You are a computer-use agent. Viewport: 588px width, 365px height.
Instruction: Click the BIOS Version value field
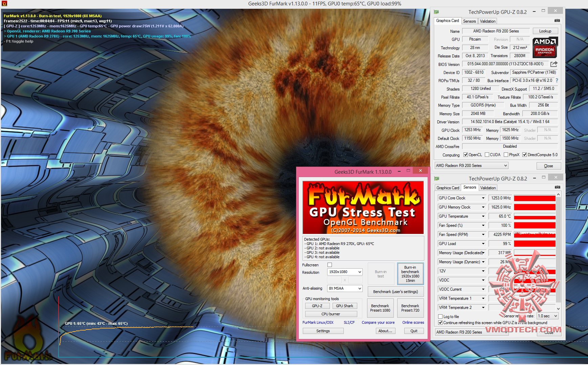coord(505,64)
